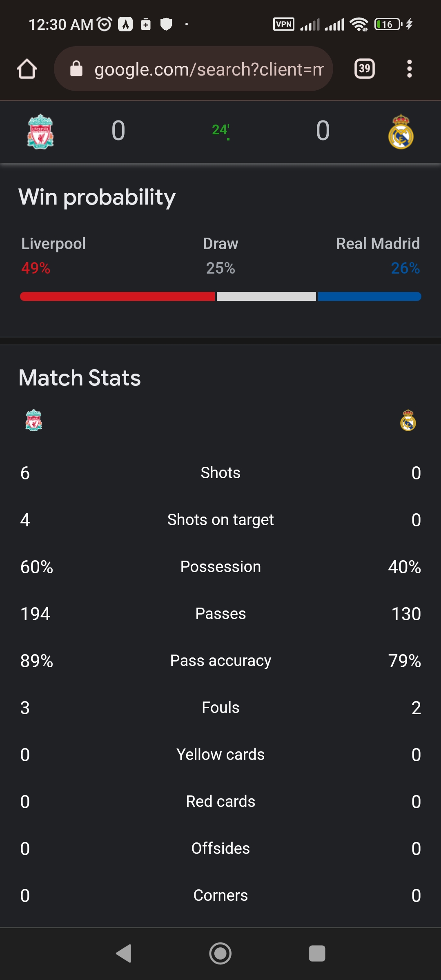The image size is (441, 980).
Task: Tap the lock icon in the address bar
Action: (76, 69)
